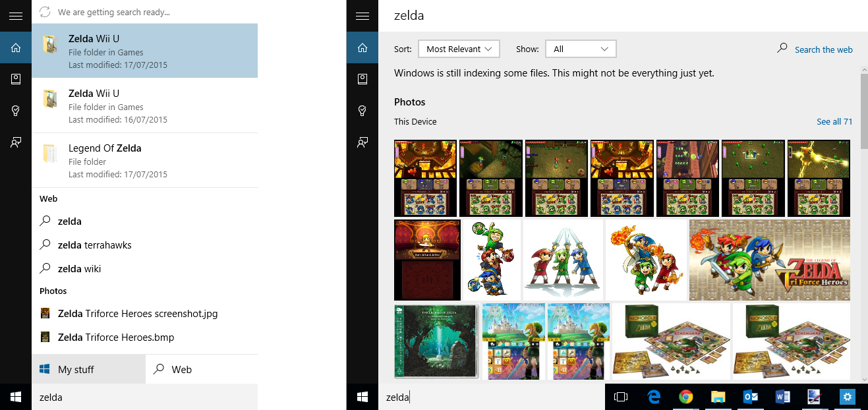This screenshot has height=410, width=868.
Task: Open Tri Force Heroes logo banner image
Action: [x=770, y=260]
